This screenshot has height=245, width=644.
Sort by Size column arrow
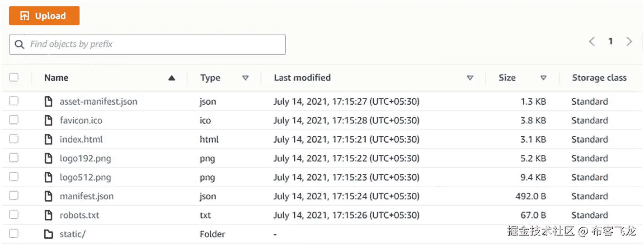[544, 78]
